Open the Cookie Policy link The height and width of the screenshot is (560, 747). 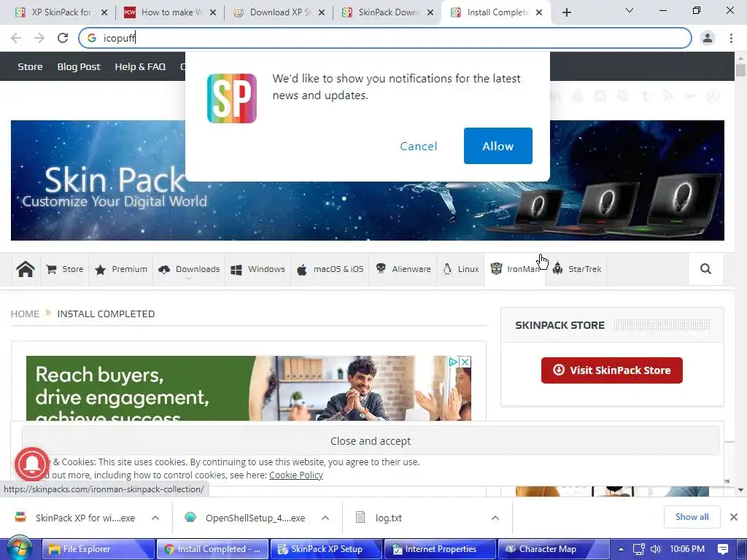(296, 475)
